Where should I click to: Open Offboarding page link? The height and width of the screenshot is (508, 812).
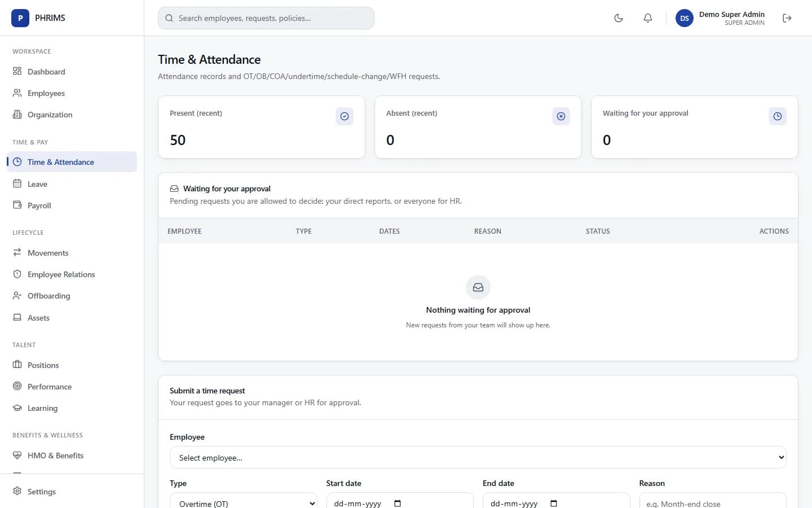tap(72, 296)
